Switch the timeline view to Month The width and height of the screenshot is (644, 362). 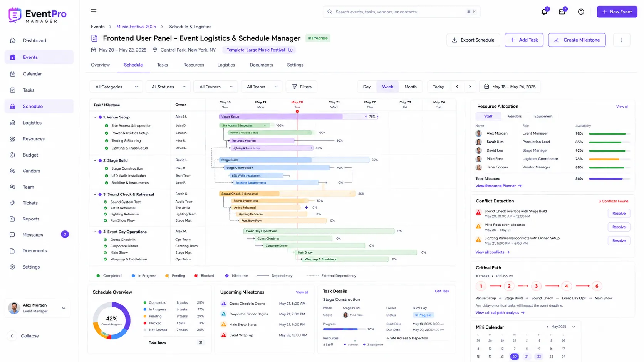(411, 87)
